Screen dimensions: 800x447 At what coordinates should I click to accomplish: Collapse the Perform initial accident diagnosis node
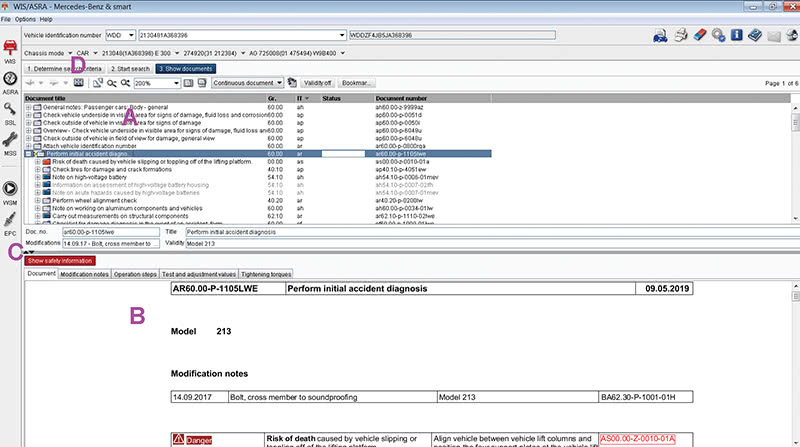click(x=29, y=154)
